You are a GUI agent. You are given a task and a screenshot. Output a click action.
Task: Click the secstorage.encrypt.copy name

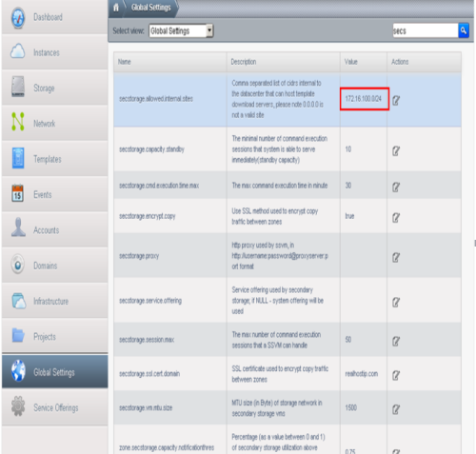click(x=147, y=216)
